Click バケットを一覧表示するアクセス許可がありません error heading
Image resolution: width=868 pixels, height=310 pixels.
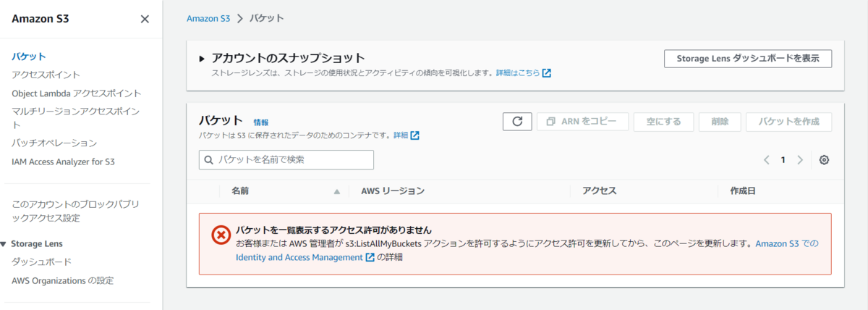click(333, 230)
